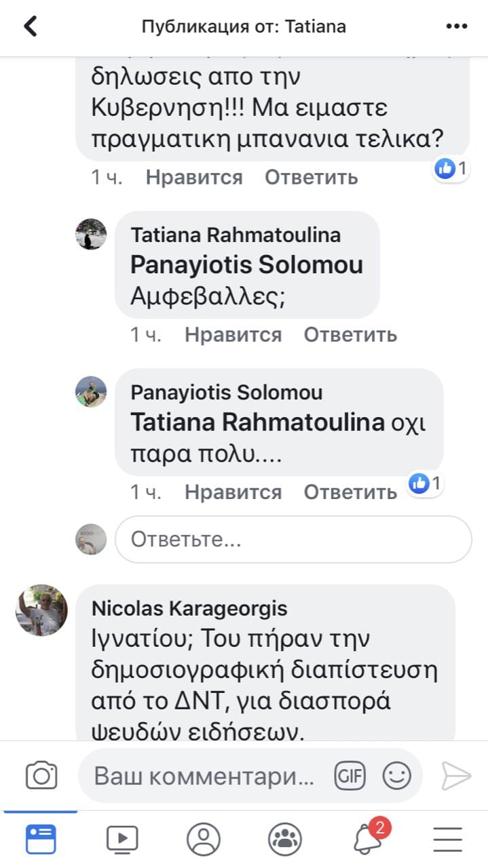Like Tatiana Rahmatoulina's comment via Нравится
488x868 pixels.
(x=233, y=334)
